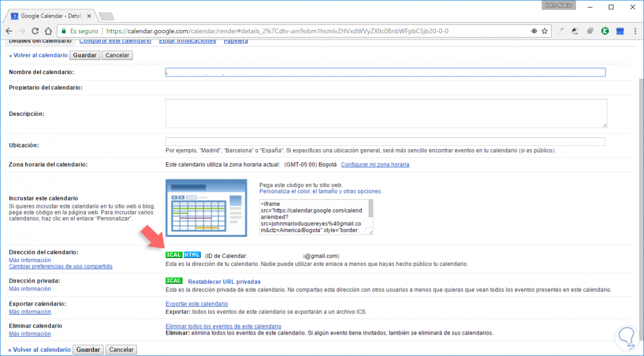The width and height of the screenshot is (644, 356).
Task: Click the iframe embed code box
Action: point(316,217)
